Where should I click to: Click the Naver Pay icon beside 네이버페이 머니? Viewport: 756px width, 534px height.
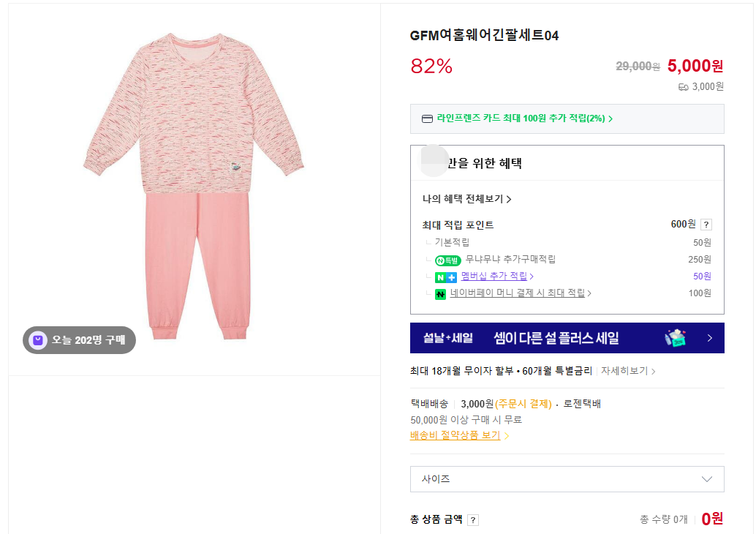(x=440, y=294)
